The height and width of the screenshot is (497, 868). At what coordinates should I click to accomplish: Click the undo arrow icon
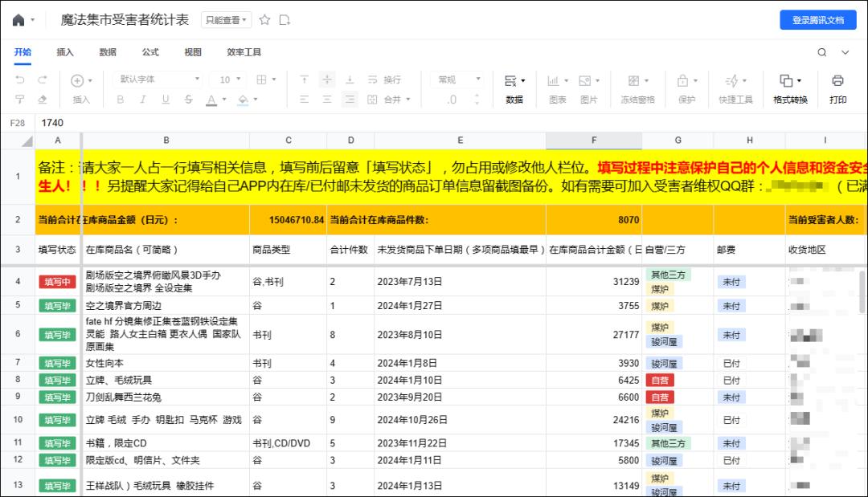(x=21, y=79)
